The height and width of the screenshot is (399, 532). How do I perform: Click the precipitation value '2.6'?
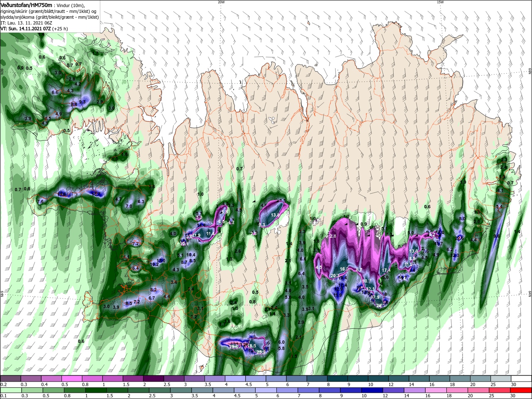click(x=238, y=251)
